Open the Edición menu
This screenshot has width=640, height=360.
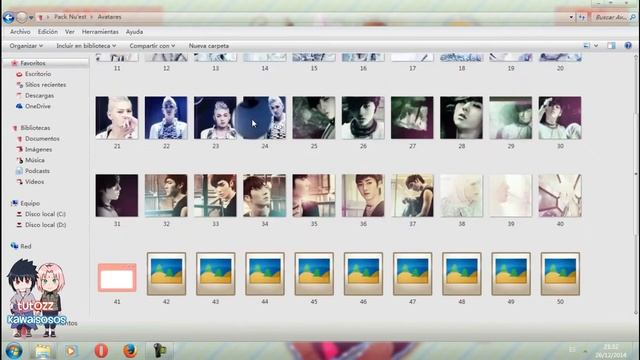(x=48, y=31)
